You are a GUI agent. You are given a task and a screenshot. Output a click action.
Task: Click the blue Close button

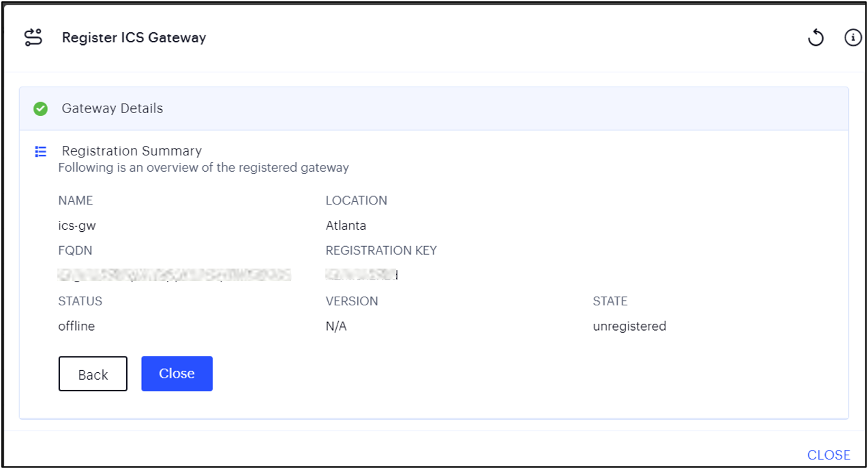coord(177,373)
